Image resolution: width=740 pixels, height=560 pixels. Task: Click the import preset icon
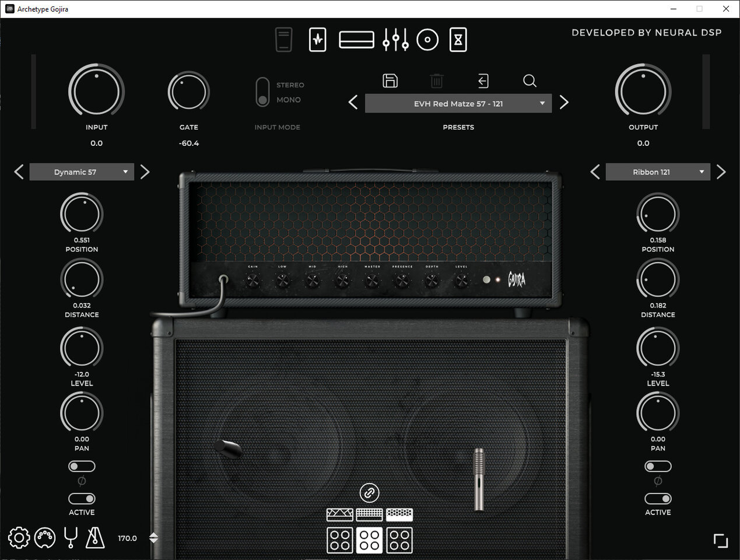point(483,80)
